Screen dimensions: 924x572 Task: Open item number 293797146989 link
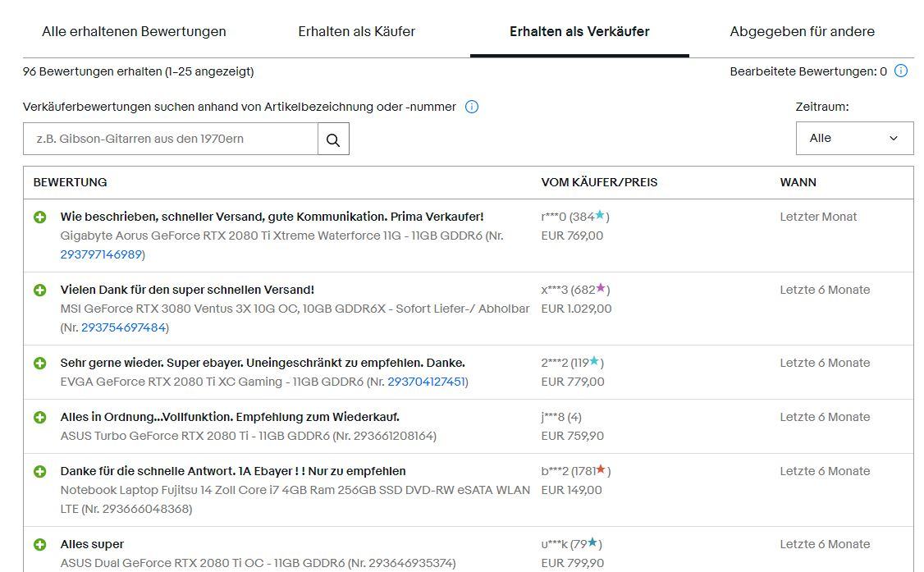click(101, 254)
